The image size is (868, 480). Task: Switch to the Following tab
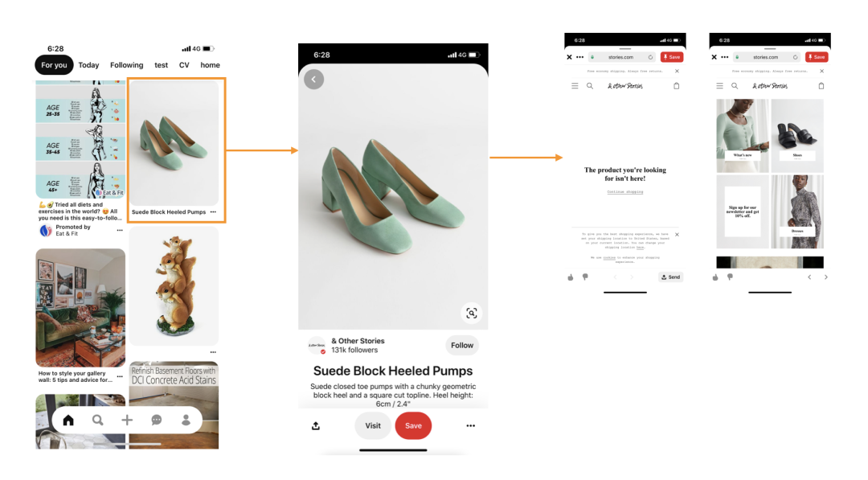pyautogui.click(x=126, y=65)
